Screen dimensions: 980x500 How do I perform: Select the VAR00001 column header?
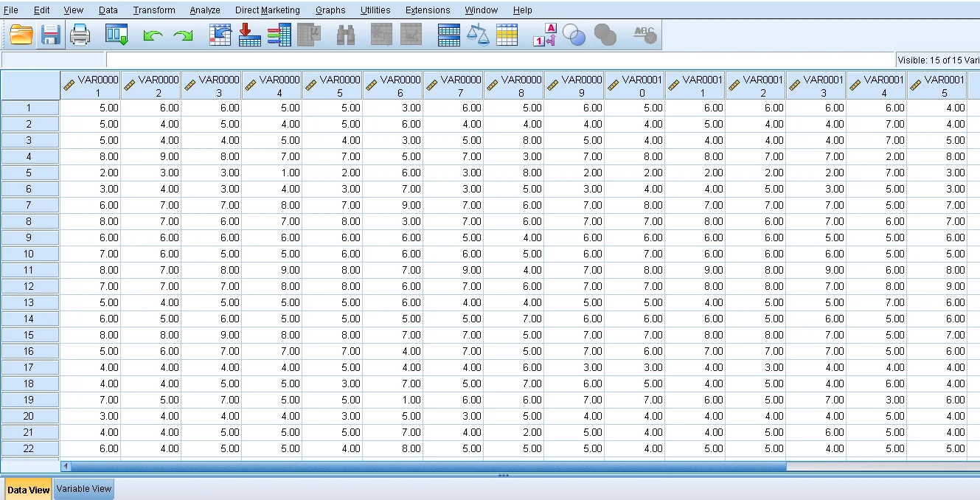(90, 84)
